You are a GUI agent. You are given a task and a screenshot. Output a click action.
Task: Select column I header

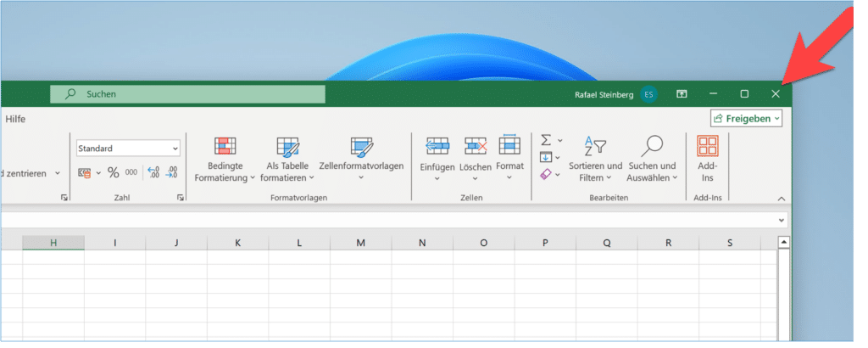coord(115,243)
